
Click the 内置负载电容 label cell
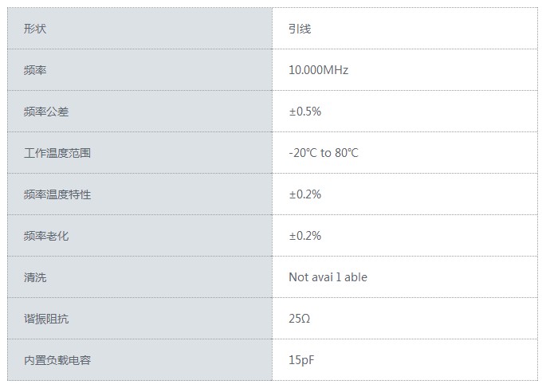pyautogui.click(x=57, y=360)
